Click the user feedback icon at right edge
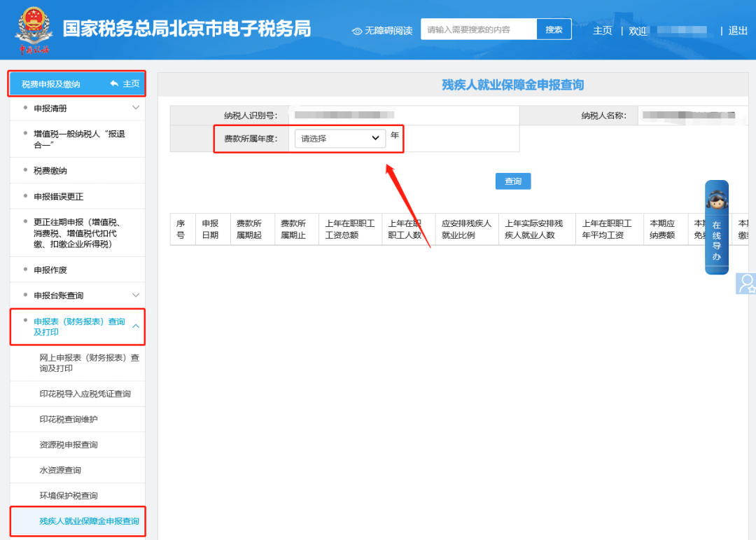The image size is (756, 540). (747, 283)
